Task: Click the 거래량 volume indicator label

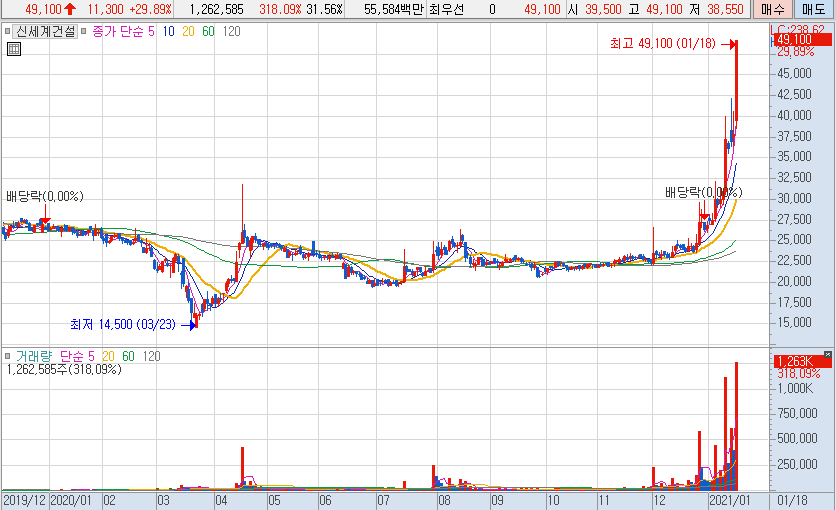Action: pos(34,356)
